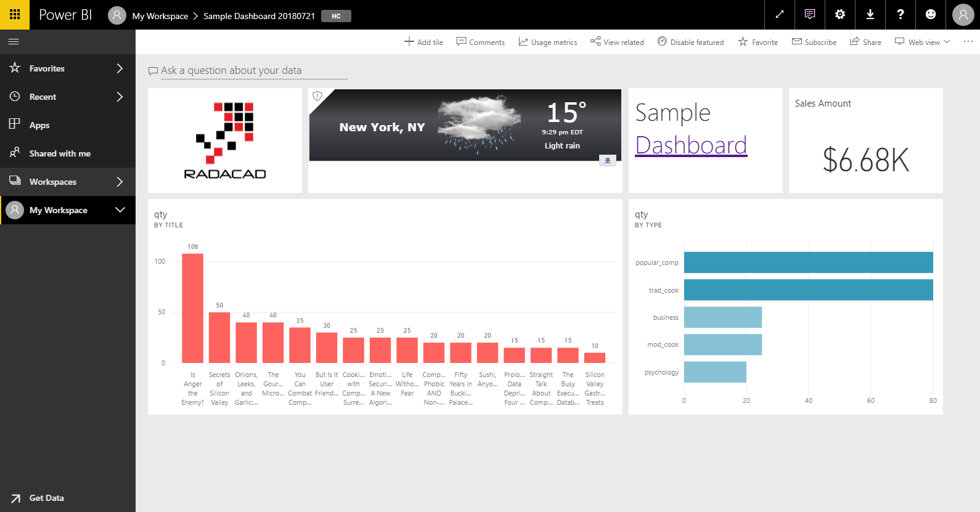The width and height of the screenshot is (980, 512).
Task: Open settings gear icon
Action: pos(840,15)
